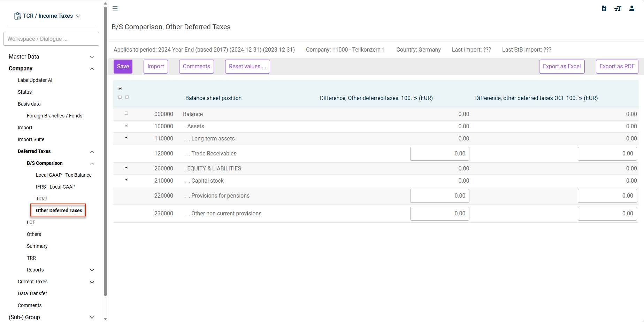The image size is (644, 322).
Task: Expand the 210000 Capital stock row
Action: (x=126, y=179)
